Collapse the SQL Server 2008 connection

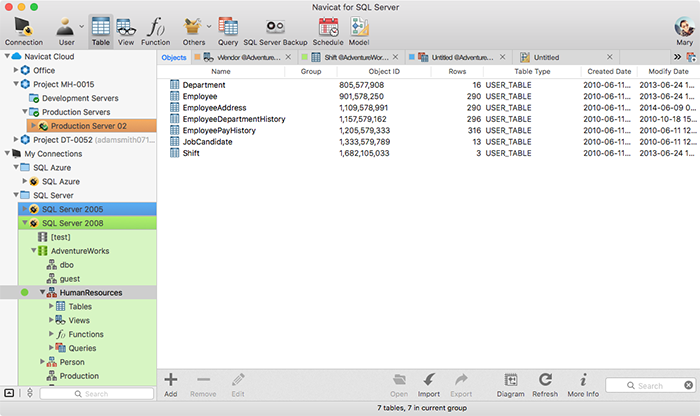(x=25, y=223)
